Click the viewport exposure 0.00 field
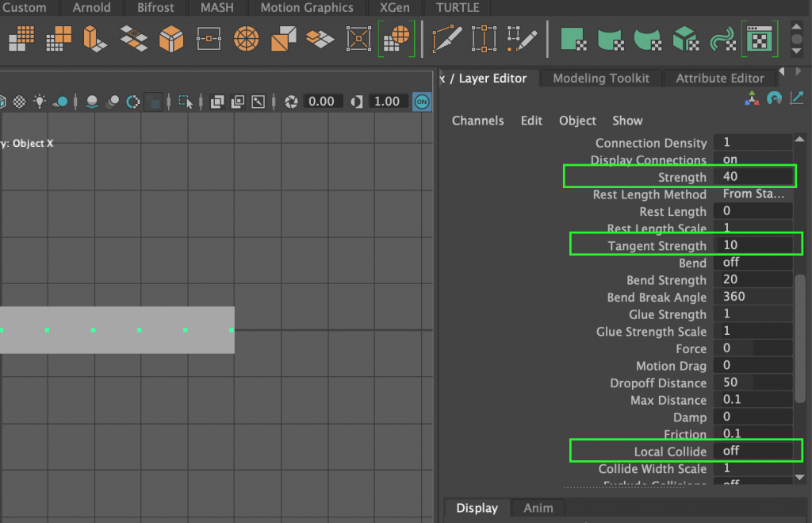The width and height of the screenshot is (812, 523). click(x=322, y=102)
